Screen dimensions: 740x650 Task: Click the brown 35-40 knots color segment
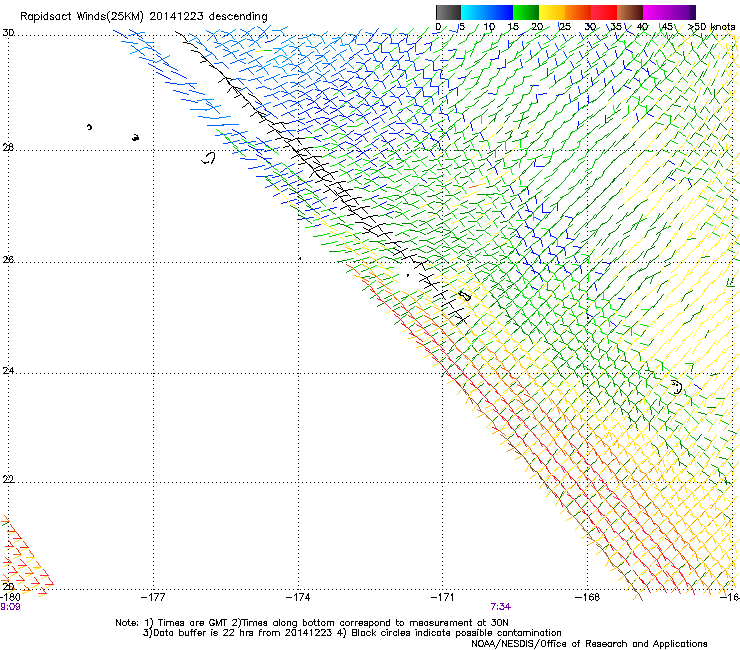(x=630, y=12)
